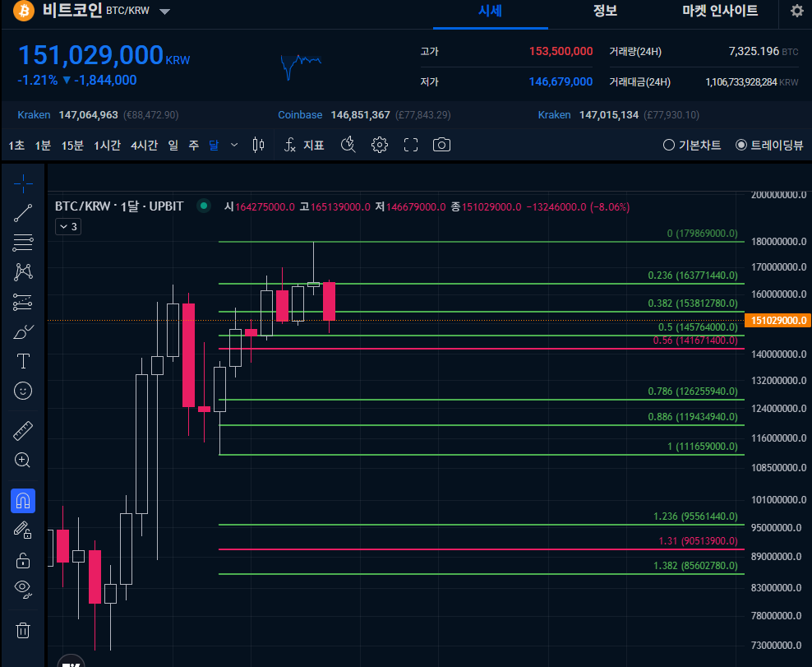
Task: Toggle stay in drawing mode pencil-lock
Action: point(23,530)
